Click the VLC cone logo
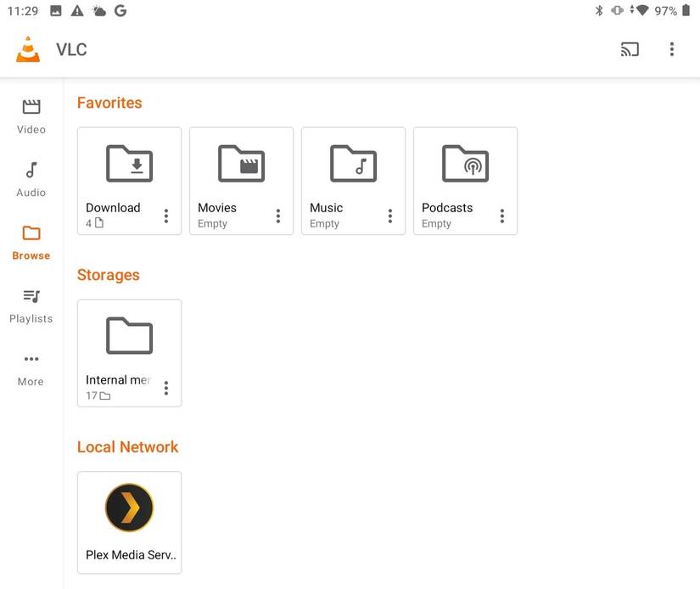The height and width of the screenshot is (589, 700). coord(27,49)
